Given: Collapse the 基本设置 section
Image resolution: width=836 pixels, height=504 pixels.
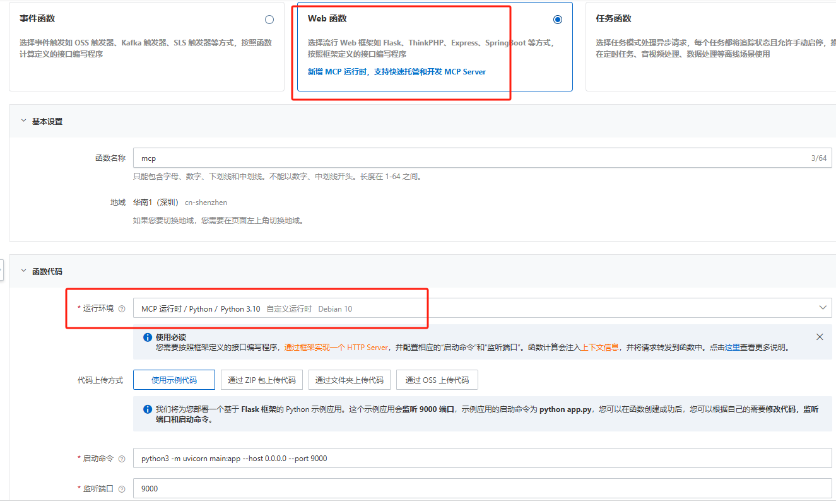Looking at the screenshot, I should click(x=24, y=121).
